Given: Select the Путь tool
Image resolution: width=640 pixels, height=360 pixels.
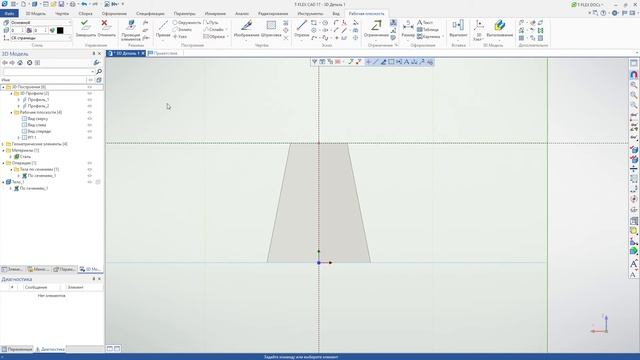Looking at the screenshot, I should click(x=212, y=22).
